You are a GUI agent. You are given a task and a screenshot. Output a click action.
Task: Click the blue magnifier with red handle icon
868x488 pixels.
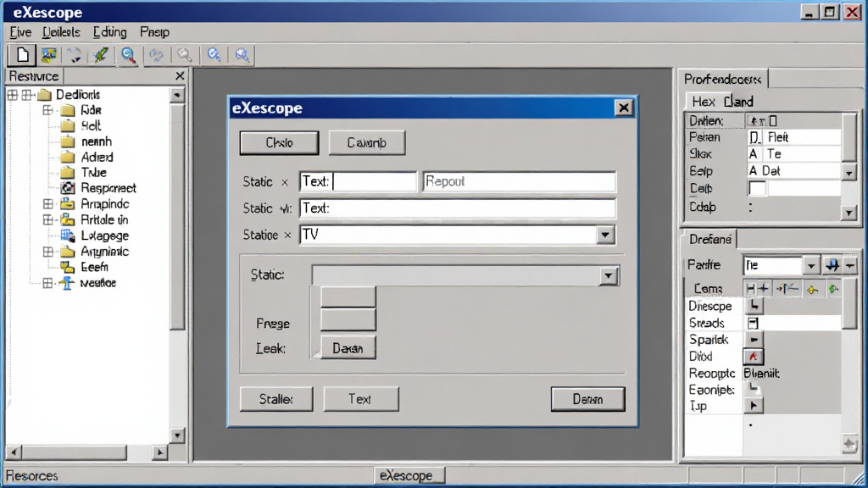click(129, 55)
